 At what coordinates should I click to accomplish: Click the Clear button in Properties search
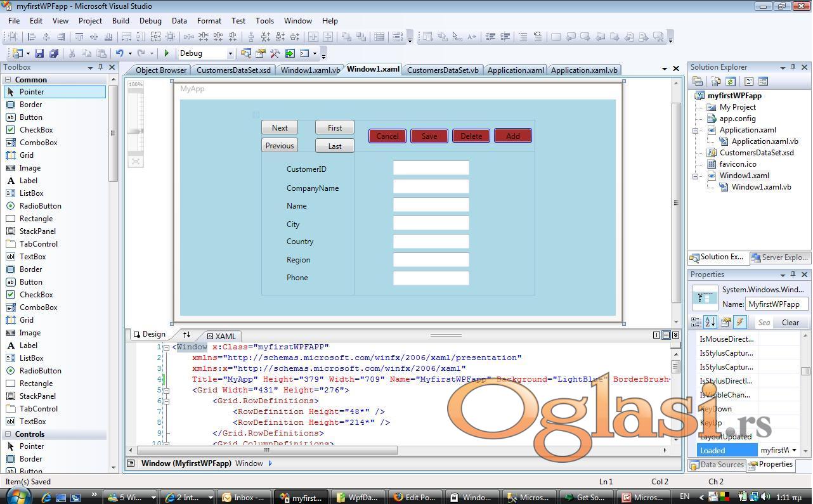tap(791, 323)
